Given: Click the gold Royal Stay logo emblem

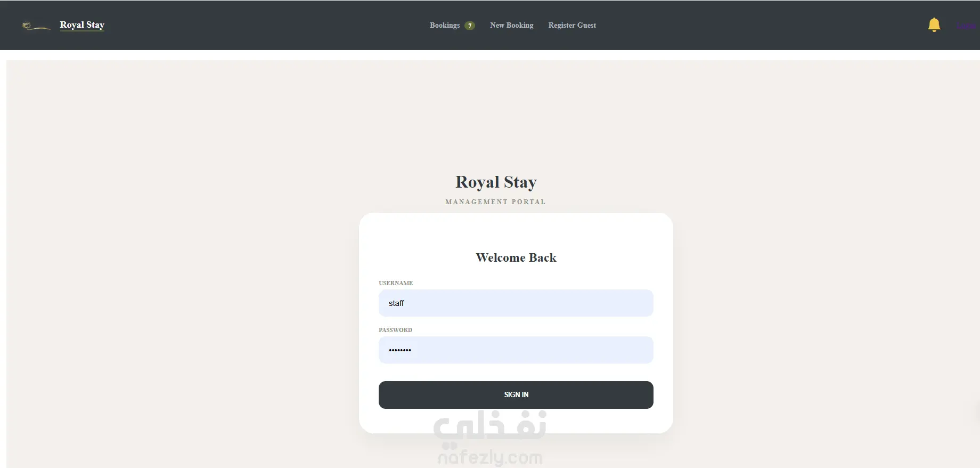Looking at the screenshot, I should (x=36, y=26).
